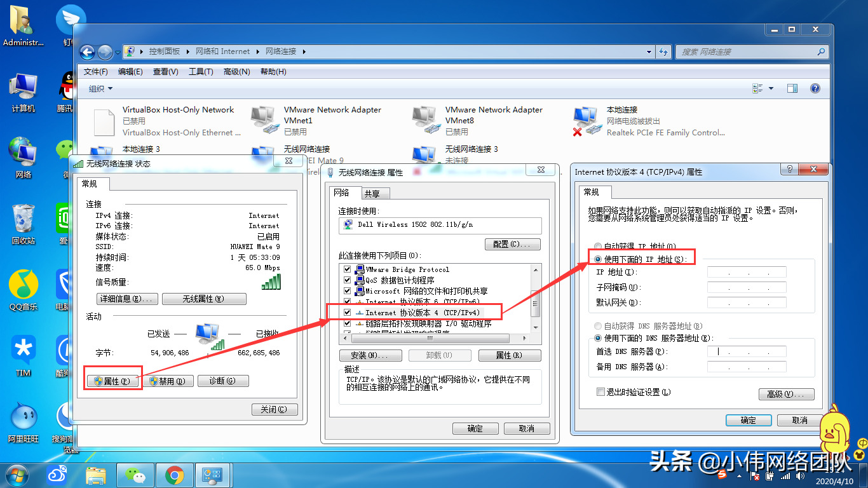Click the 搜索 网络连接 search box
The height and width of the screenshot is (488, 868).
pos(751,51)
